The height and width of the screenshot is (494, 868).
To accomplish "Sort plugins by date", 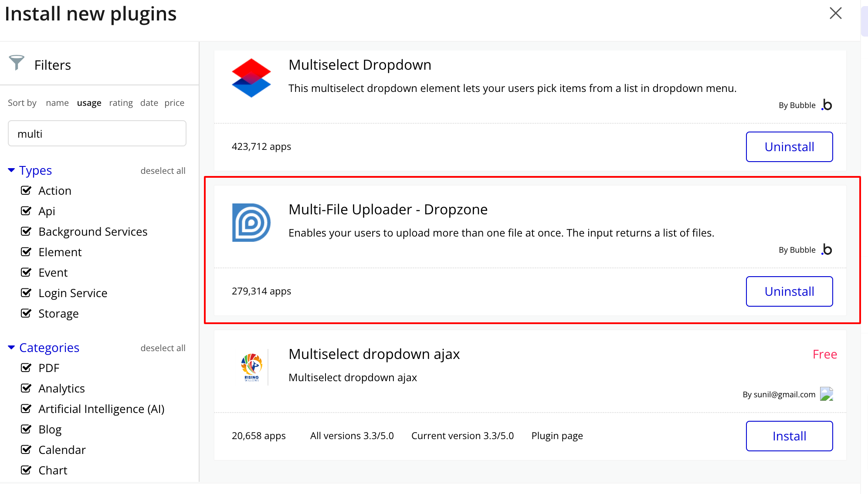I will 149,103.
